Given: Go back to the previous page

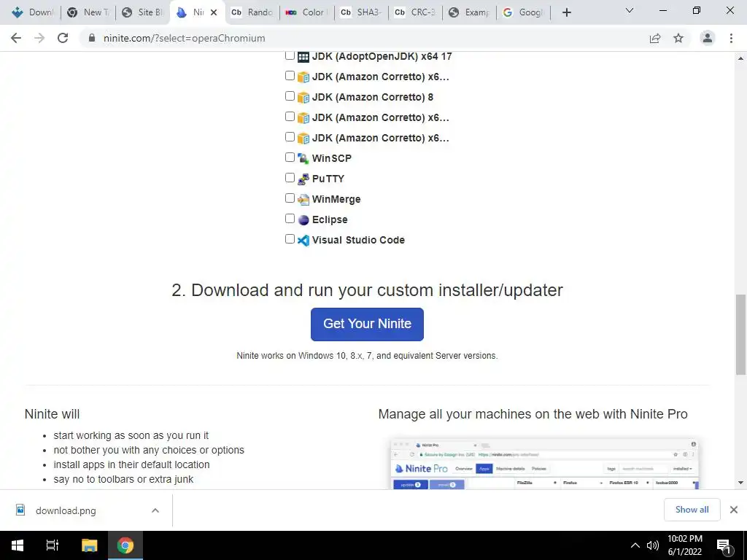Looking at the screenshot, I should click(x=16, y=38).
